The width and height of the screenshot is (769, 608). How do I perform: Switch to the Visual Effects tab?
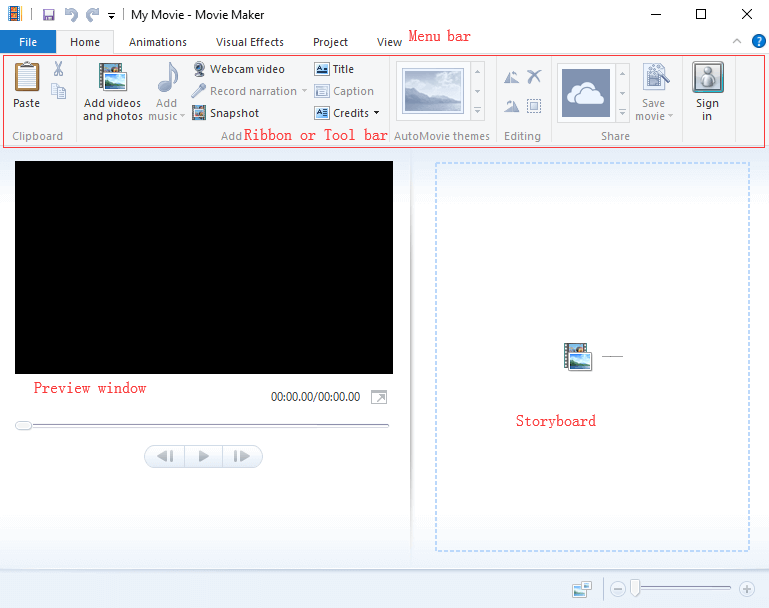(x=250, y=42)
